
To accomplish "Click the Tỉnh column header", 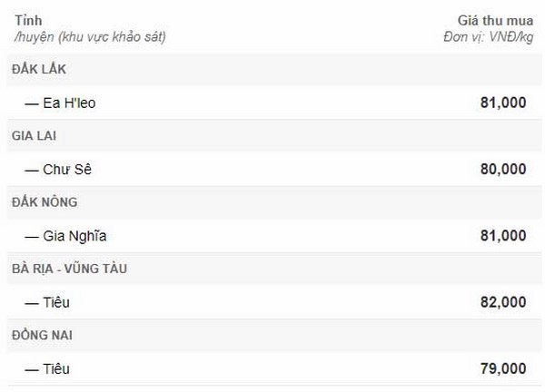I will click(28, 21).
